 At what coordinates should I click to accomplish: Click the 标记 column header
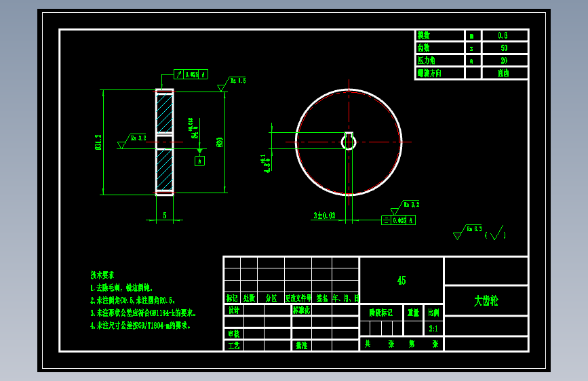click(x=232, y=298)
